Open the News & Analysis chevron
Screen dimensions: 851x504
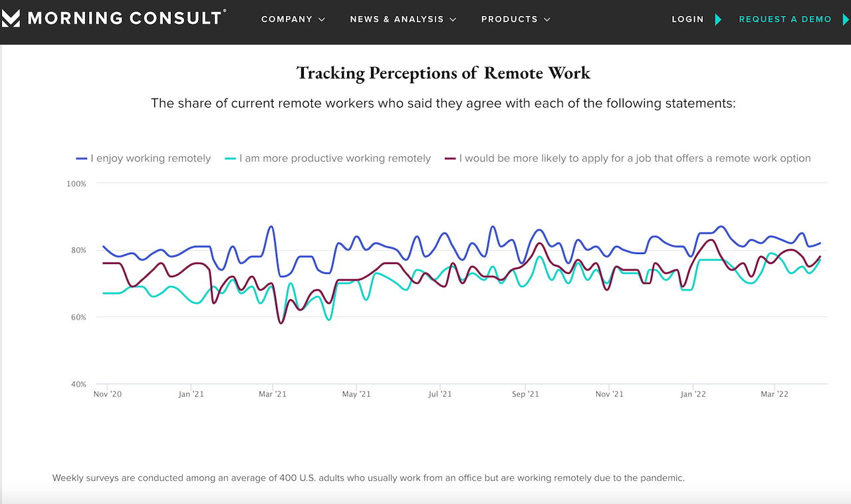[x=453, y=20]
